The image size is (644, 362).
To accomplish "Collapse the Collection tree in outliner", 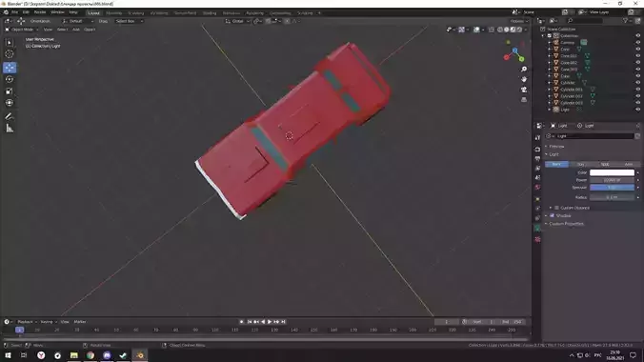I will click(543, 36).
